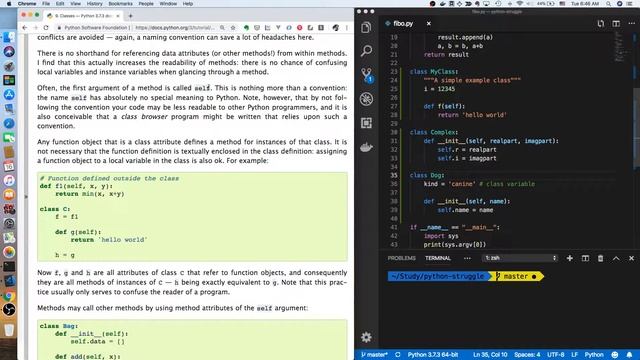The image size is (640, 360).
Task: Change indentation via Spaces: 4
Action: click(x=527, y=355)
